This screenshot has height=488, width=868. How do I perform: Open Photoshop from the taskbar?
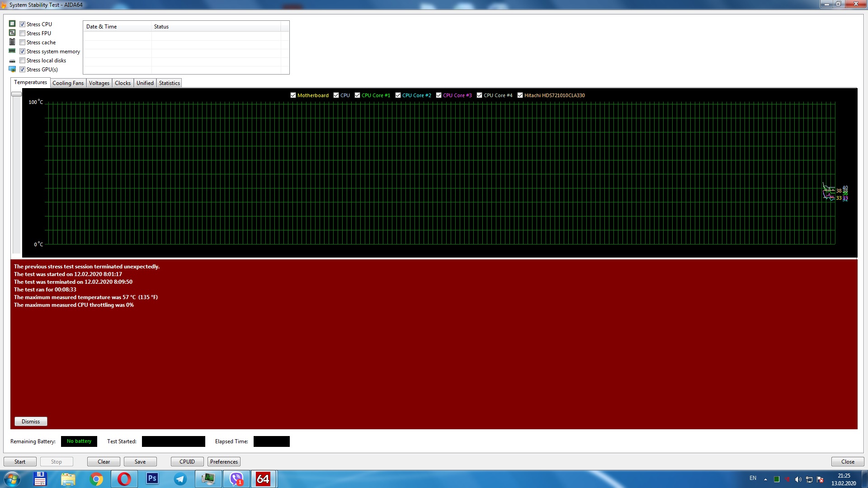[152, 479]
